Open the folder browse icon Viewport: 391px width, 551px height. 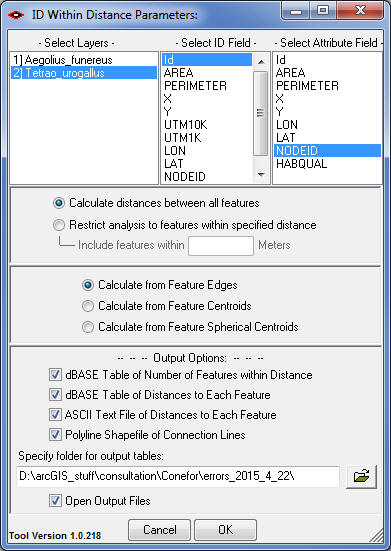[x=361, y=477]
